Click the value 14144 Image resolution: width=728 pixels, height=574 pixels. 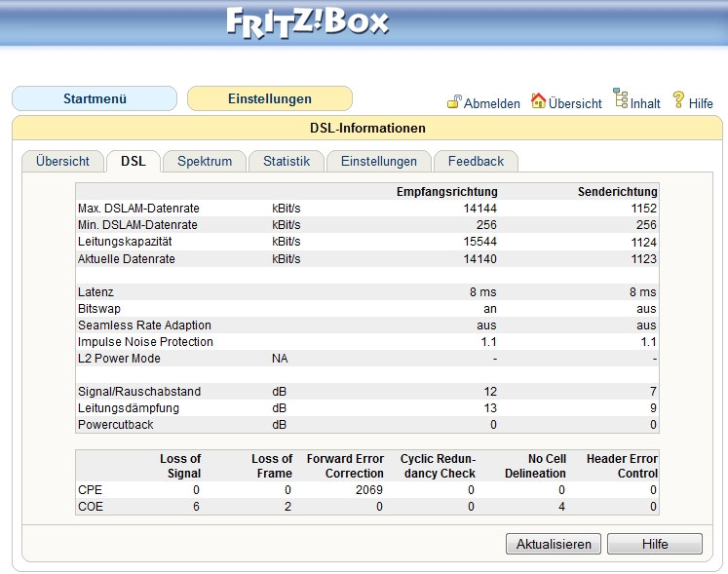tap(480, 209)
